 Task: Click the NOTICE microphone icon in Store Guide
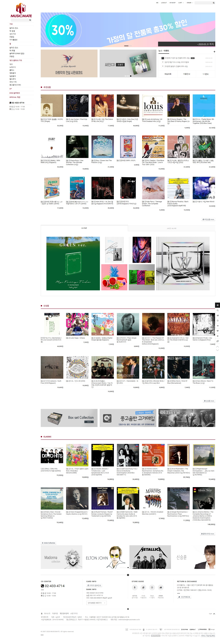point(135,587)
